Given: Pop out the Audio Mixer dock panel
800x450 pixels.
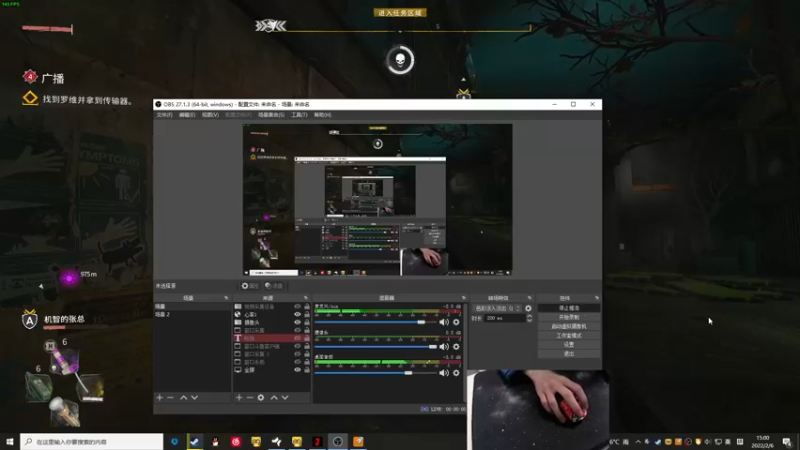Looking at the screenshot, I should coord(463,298).
